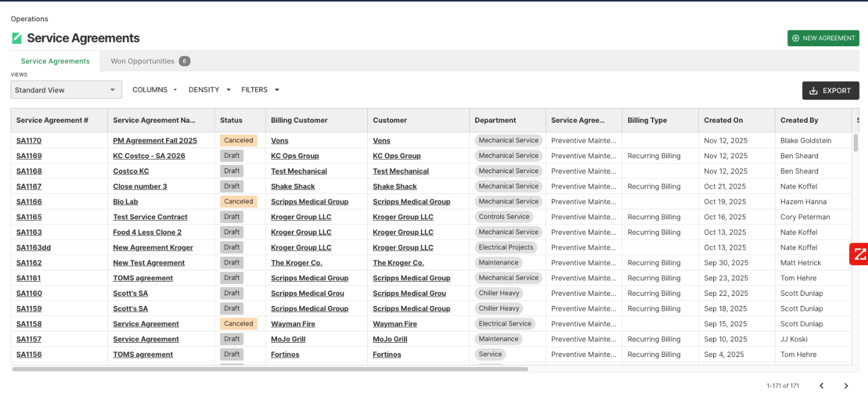The image size is (868, 405).
Task: Go to previous page arrow
Action: tap(822, 386)
